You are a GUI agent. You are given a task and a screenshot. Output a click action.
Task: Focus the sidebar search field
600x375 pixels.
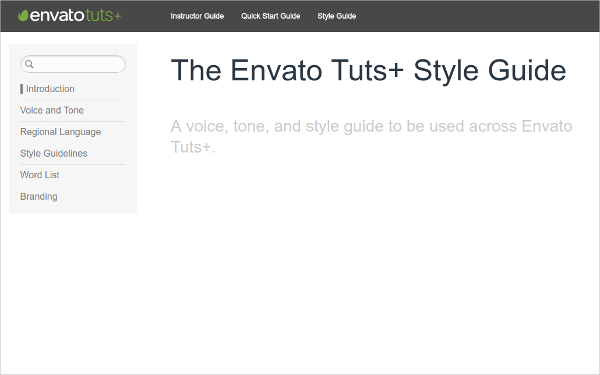pos(73,64)
